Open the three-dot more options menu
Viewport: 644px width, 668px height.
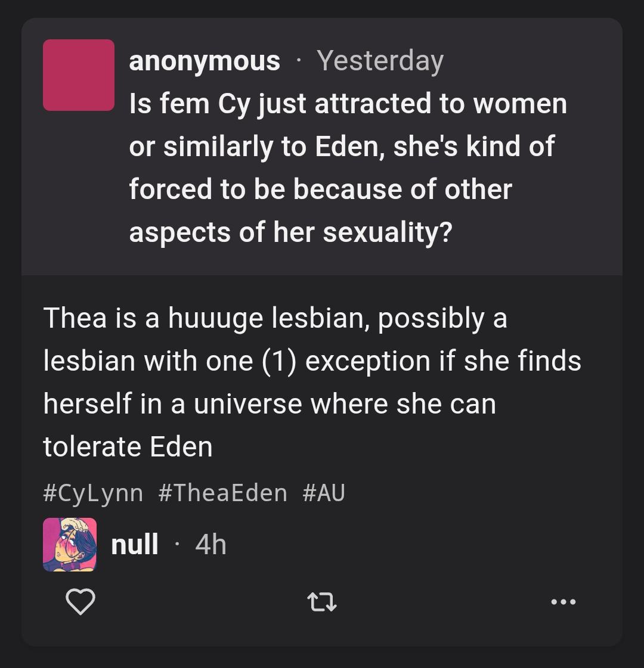(x=563, y=602)
